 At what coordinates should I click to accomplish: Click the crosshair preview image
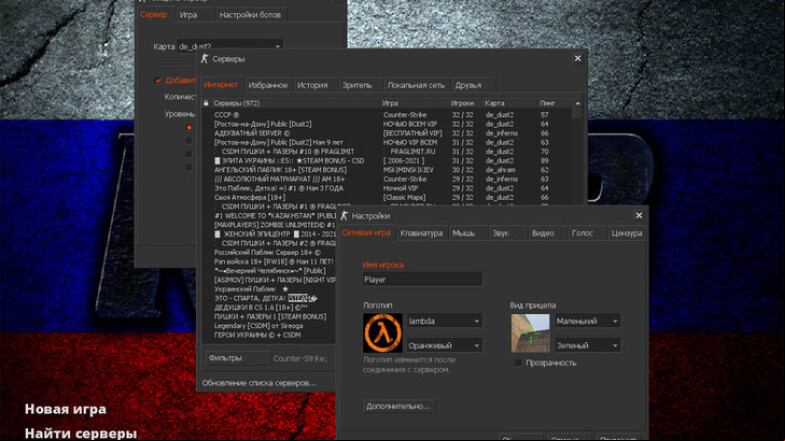(x=530, y=333)
